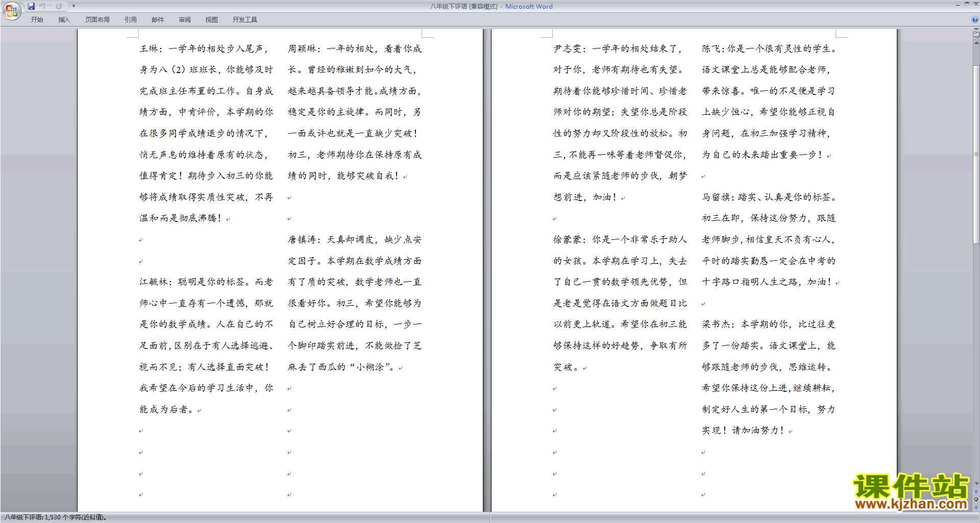Switch to the 插入 ribbon tab
This screenshot has width=980, height=523.
64,20
